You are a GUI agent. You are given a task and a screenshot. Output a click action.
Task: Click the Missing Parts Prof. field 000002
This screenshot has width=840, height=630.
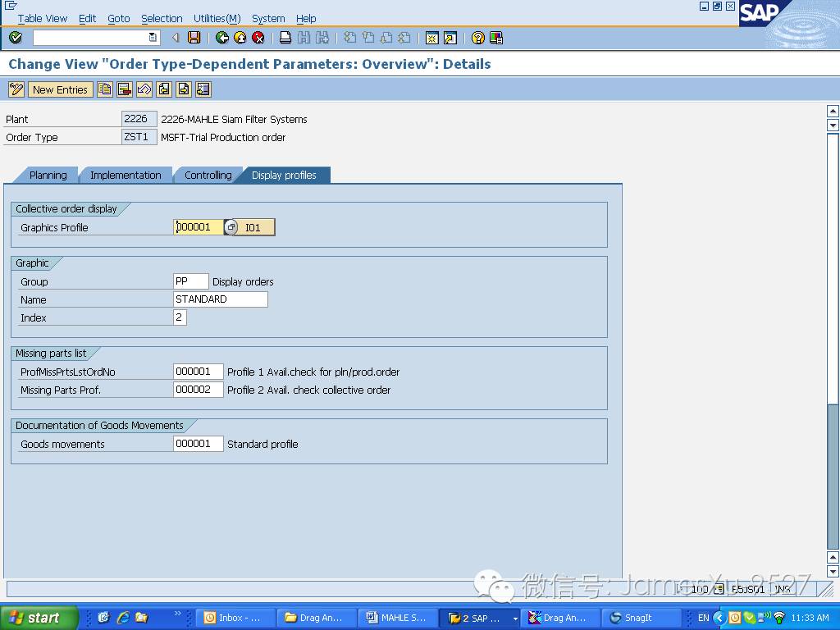(x=199, y=390)
